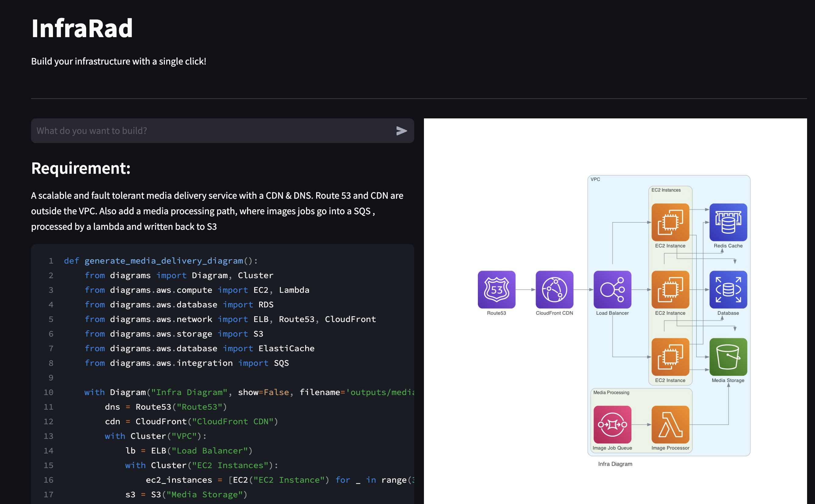Click the VPC cluster label
Image resolution: width=815 pixels, height=504 pixels.
pyautogui.click(x=595, y=179)
